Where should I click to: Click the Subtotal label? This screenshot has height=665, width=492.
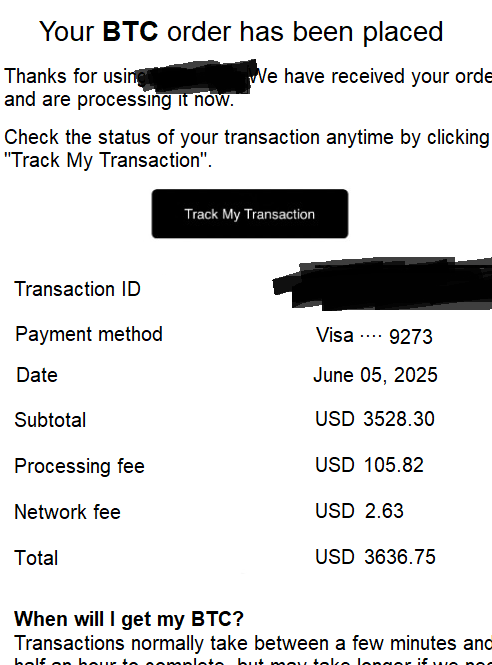coord(50,420)
